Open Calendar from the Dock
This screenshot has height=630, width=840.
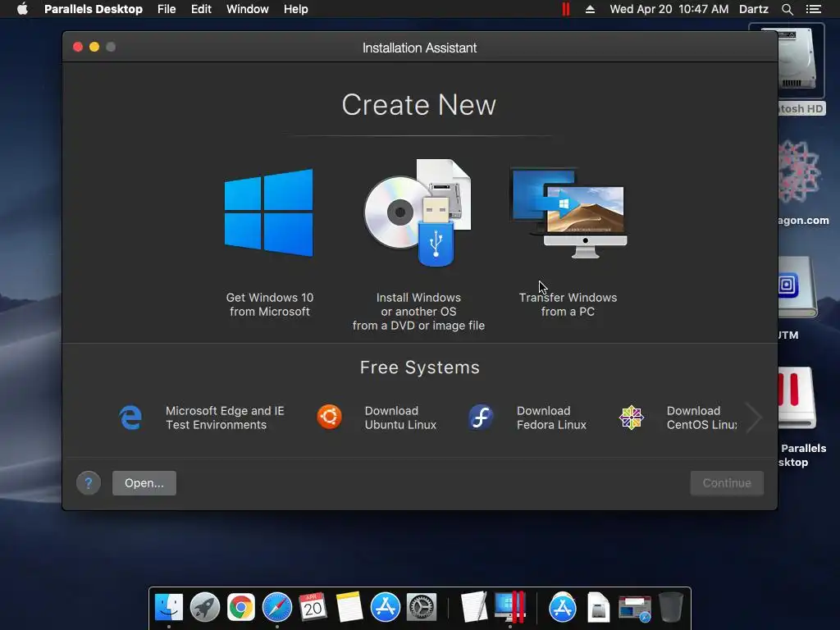(313, 608)
